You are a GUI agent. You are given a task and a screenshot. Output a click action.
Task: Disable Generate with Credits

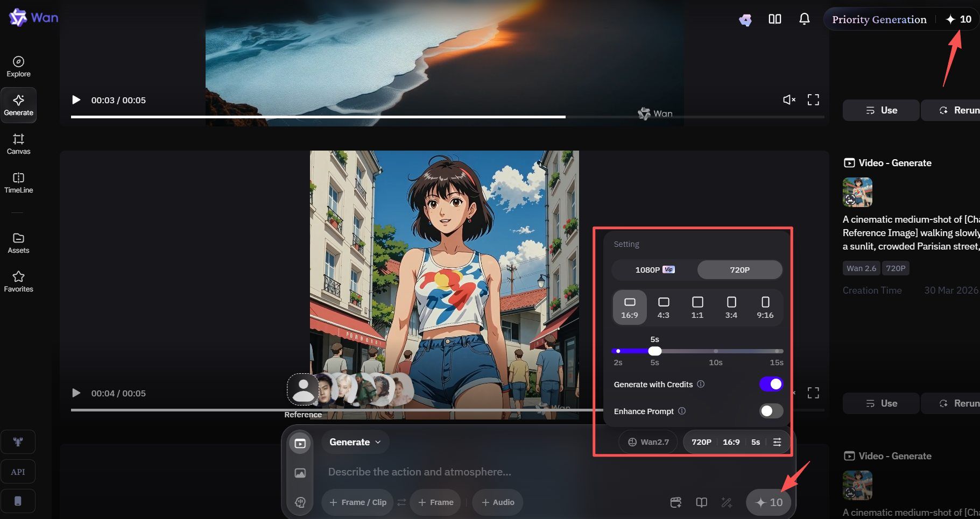click(x=771, y=384)
